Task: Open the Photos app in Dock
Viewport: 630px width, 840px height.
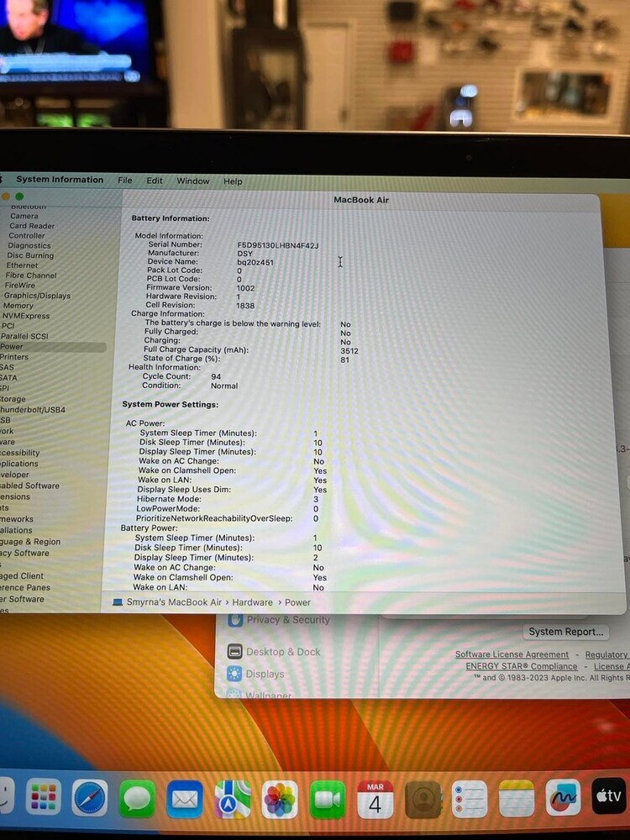Action: [280, 800]
